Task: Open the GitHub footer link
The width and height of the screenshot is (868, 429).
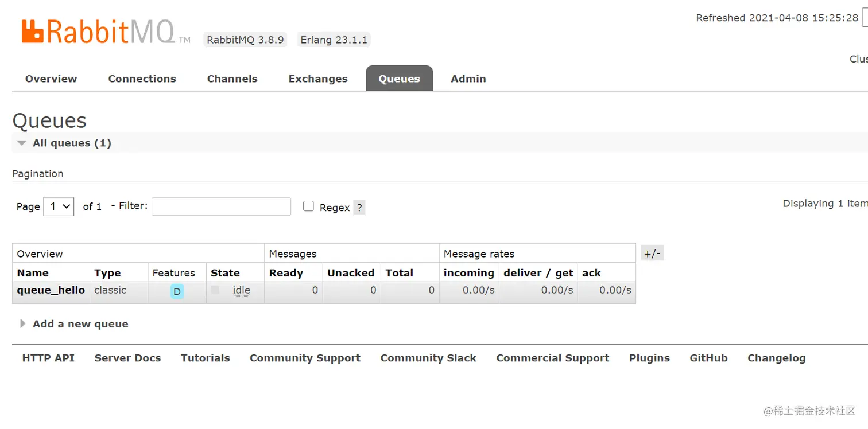Action: [708, 358]
